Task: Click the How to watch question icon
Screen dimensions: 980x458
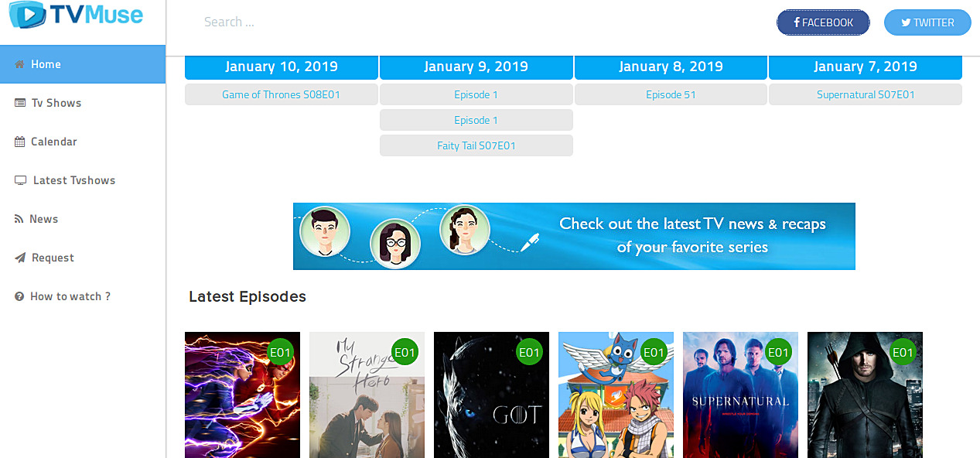Action: coord(19,296)
